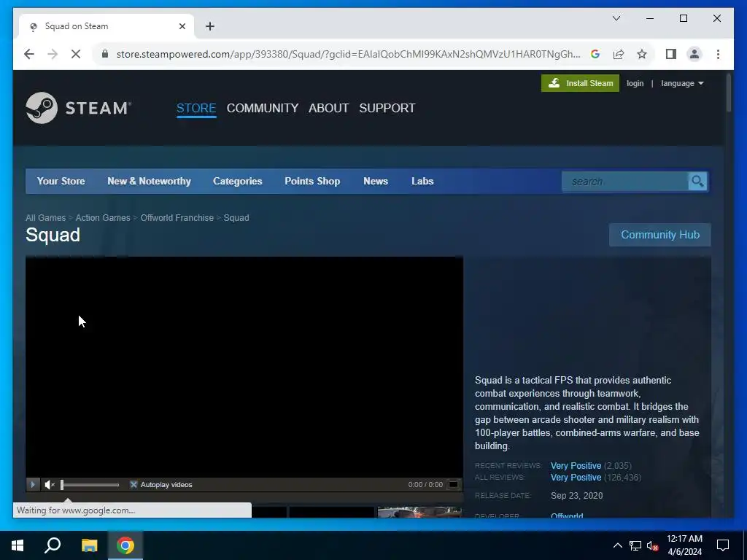This screenshot has height=560, width=747.
Task: Click the Squad breadcrumb link
Action: (x=236, y=217)
